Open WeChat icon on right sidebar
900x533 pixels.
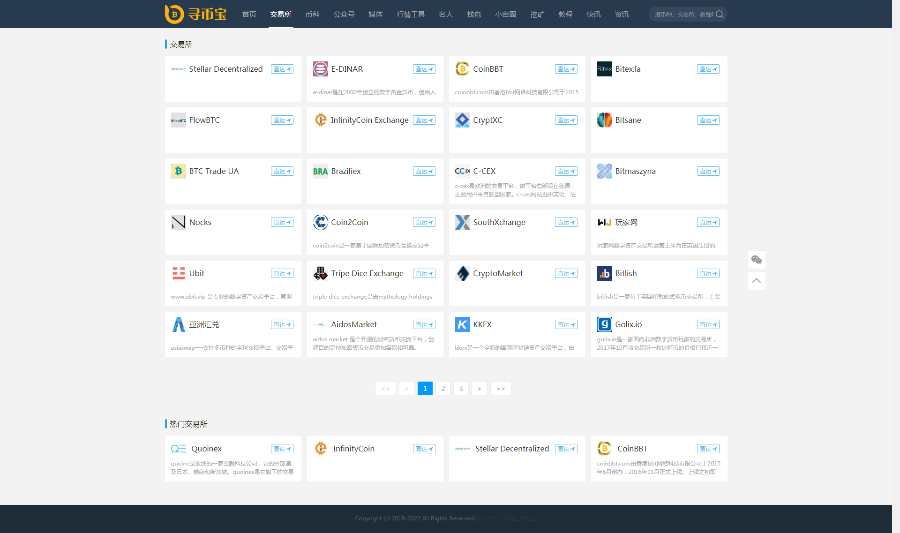point(757,259)
